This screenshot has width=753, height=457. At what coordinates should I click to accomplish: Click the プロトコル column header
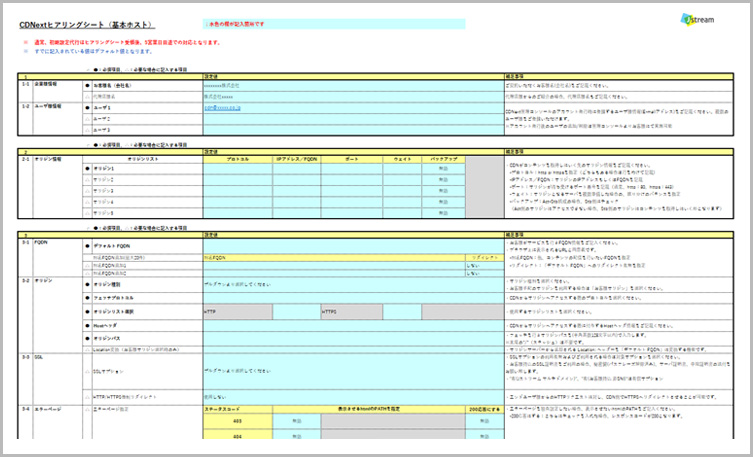coord(238,159)
